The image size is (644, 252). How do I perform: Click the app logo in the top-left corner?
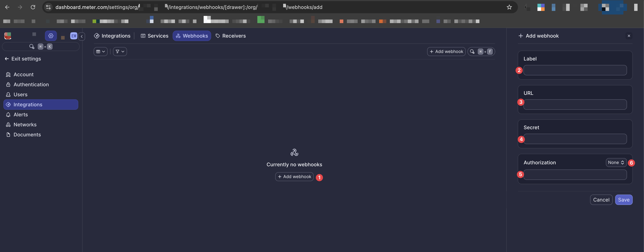click(x=8, y=35)
